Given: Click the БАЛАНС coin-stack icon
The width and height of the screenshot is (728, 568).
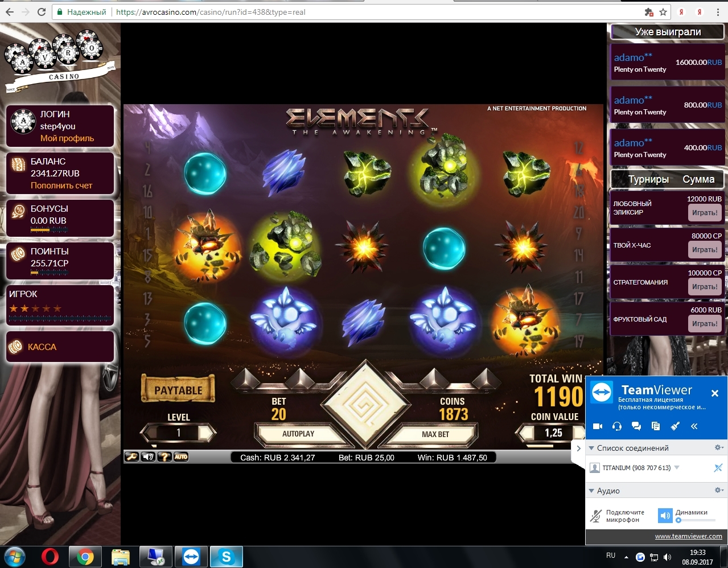Looking at the screenshot, I should [x=19, y=165].
